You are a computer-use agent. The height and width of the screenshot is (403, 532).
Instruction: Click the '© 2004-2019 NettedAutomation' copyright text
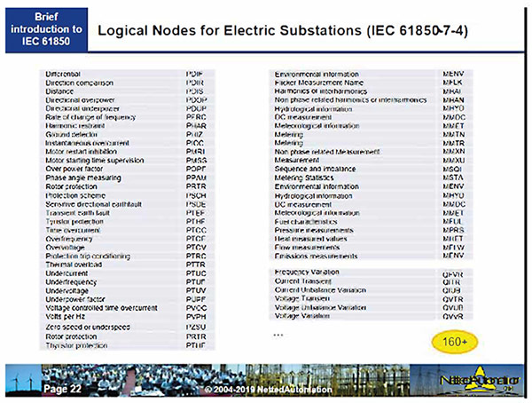tap(269, 390)
